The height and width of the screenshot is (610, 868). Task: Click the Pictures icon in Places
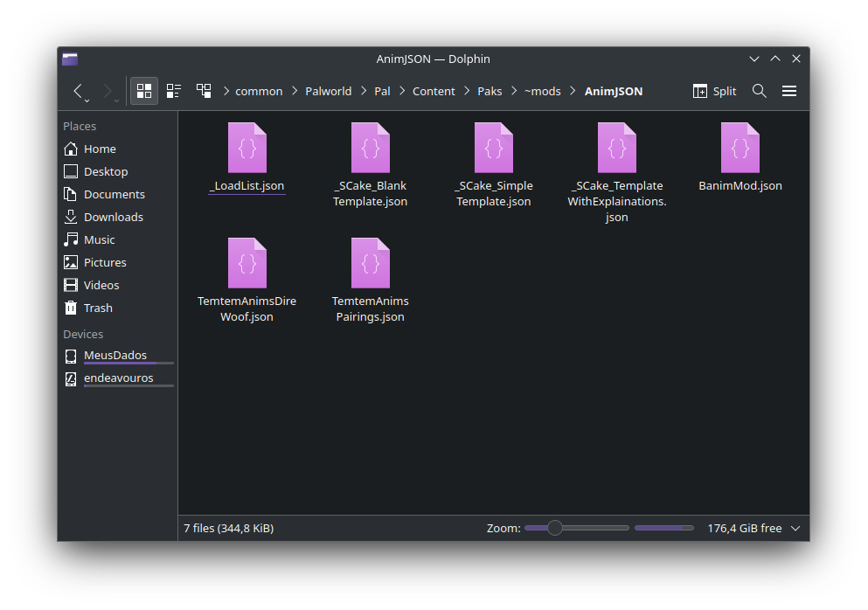point(71,262)
